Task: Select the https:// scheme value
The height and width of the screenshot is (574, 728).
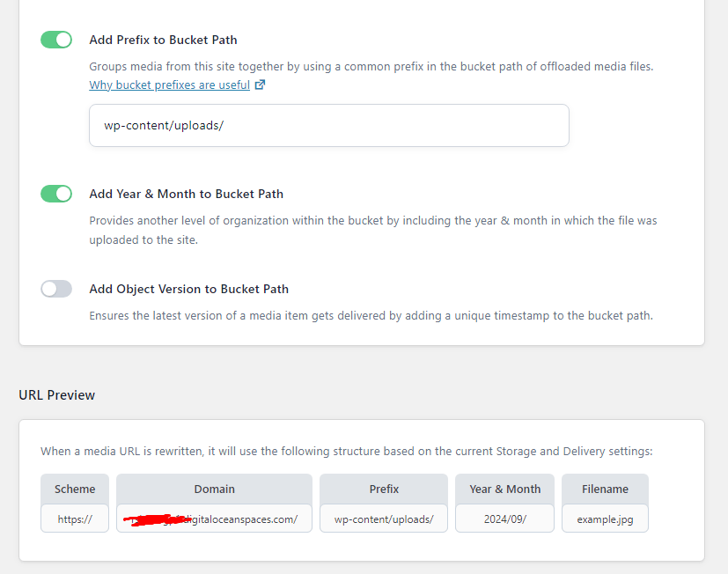Action: click(75, 519)
